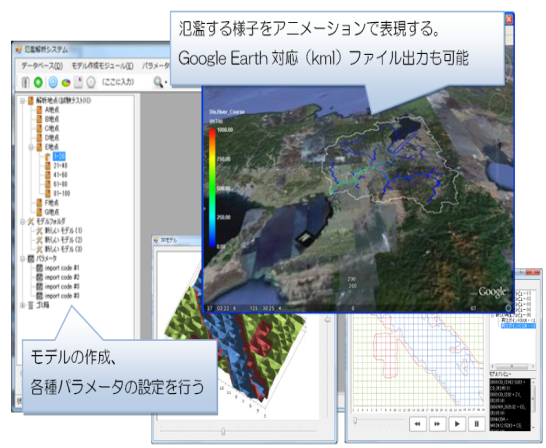Pause the flood animation

[x=477, y=424]
